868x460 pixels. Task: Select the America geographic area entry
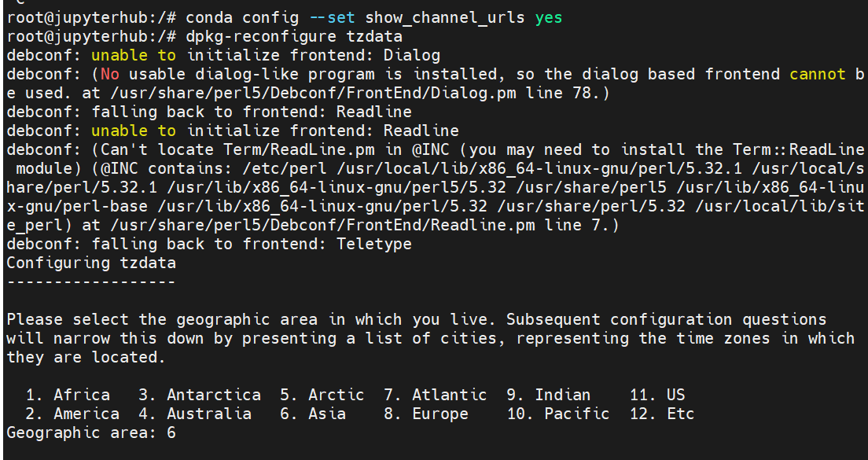click(x=86, y=414)
